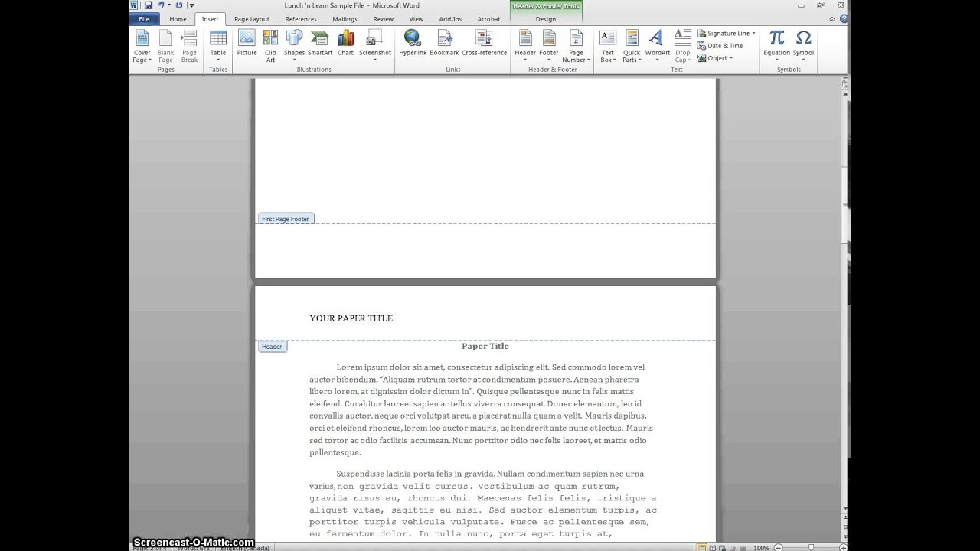Image resolution: width=980 pixels, height=551 pixels.
Task: Insert a Picture from file
Action: point(247,43)
